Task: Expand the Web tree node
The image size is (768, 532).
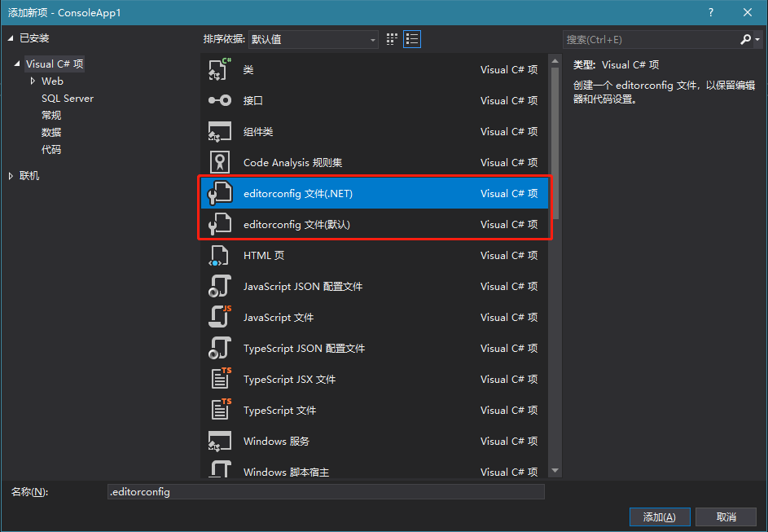Action: point(33,81)
